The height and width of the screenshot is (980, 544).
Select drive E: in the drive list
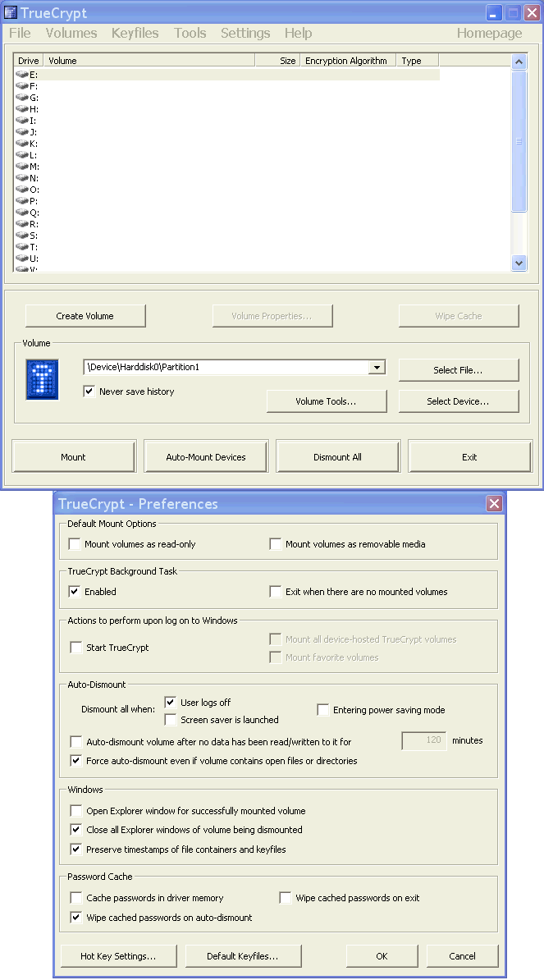226,75
